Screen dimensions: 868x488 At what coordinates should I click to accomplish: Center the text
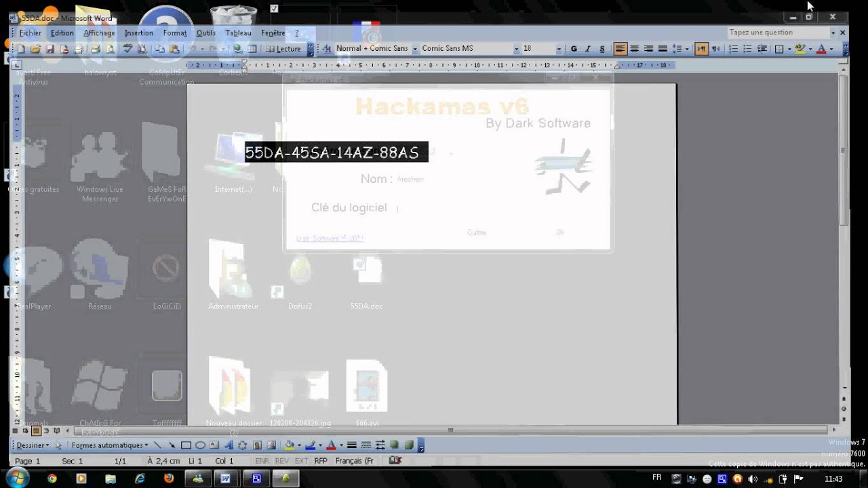635,49
